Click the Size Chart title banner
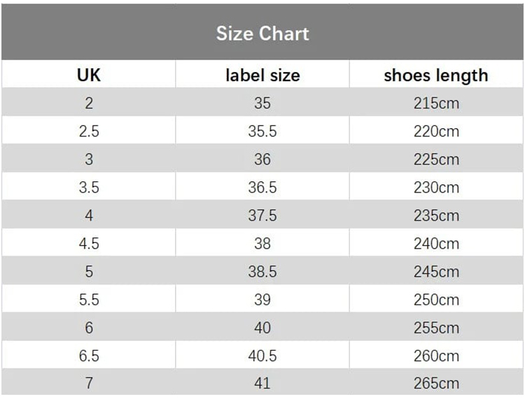 (262, 33)
